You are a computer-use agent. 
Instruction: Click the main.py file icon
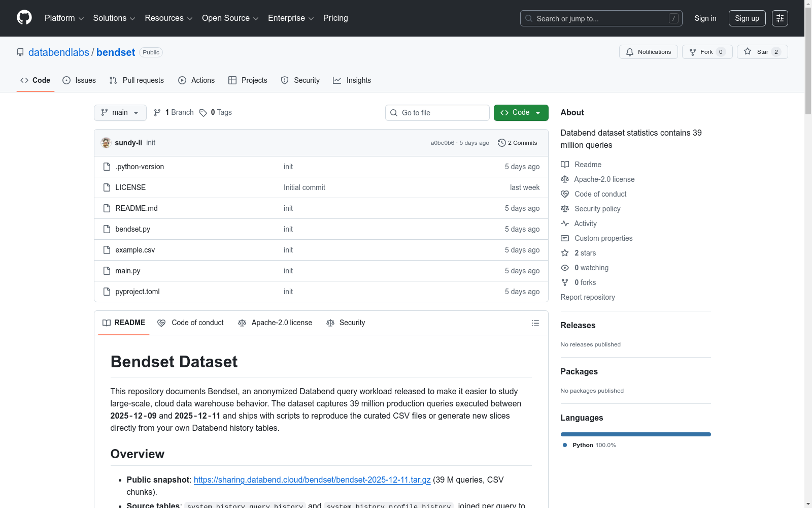click(x=107, y=271)
